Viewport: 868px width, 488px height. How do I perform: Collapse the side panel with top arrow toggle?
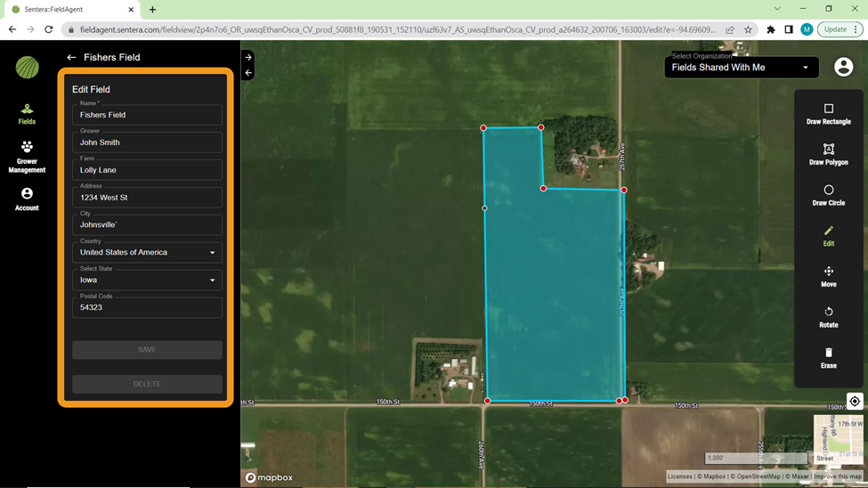pyautogui.click(x=248, y=57)
